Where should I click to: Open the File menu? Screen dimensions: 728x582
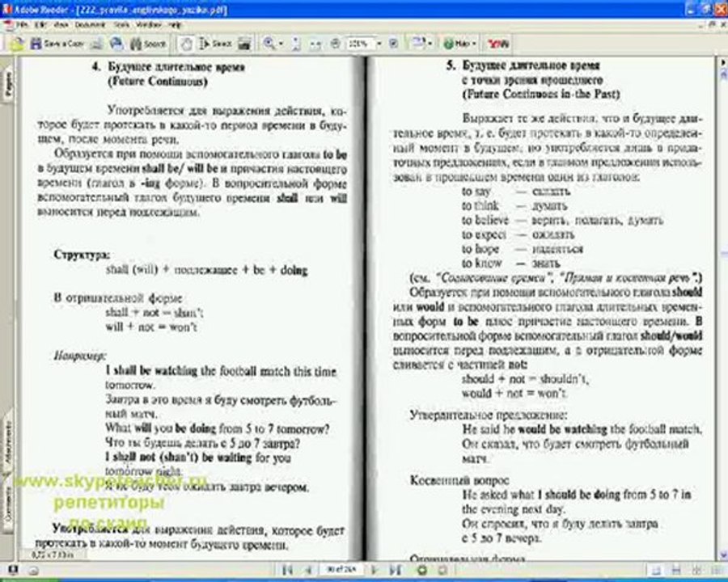point(22,25)
